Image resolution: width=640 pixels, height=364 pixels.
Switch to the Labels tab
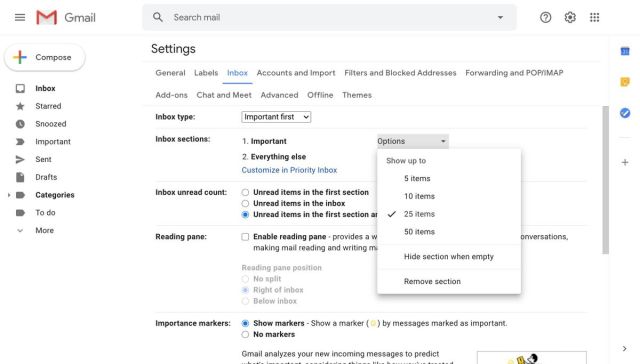click(x=206, y=73)
